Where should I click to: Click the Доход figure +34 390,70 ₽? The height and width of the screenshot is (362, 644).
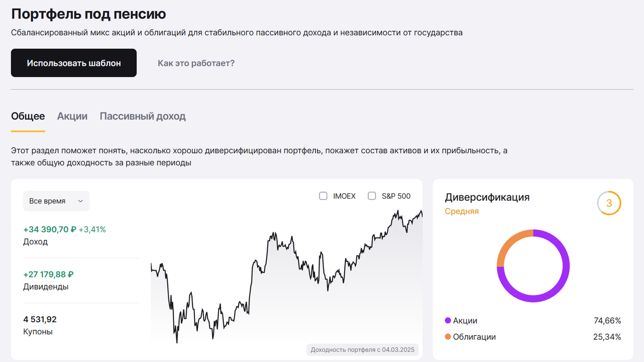pos(51,229)
